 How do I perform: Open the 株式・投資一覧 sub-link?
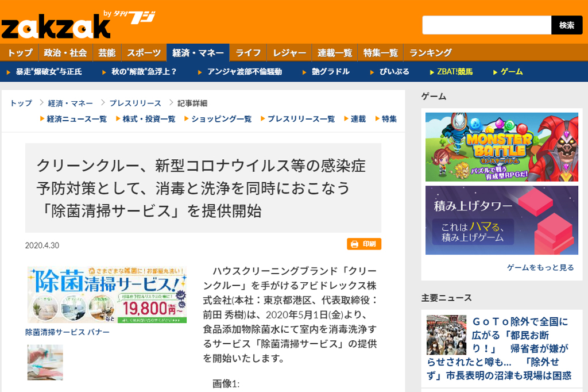click(x=149, y=119)
